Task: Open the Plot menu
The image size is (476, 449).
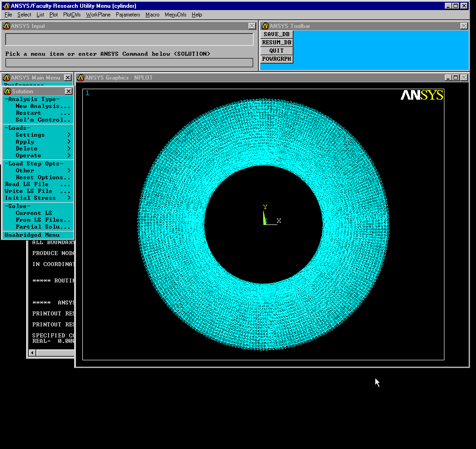Action: click(54, 15)
